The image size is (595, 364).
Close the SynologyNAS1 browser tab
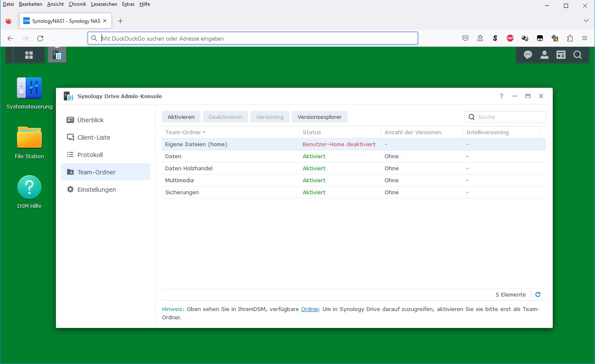105,21
